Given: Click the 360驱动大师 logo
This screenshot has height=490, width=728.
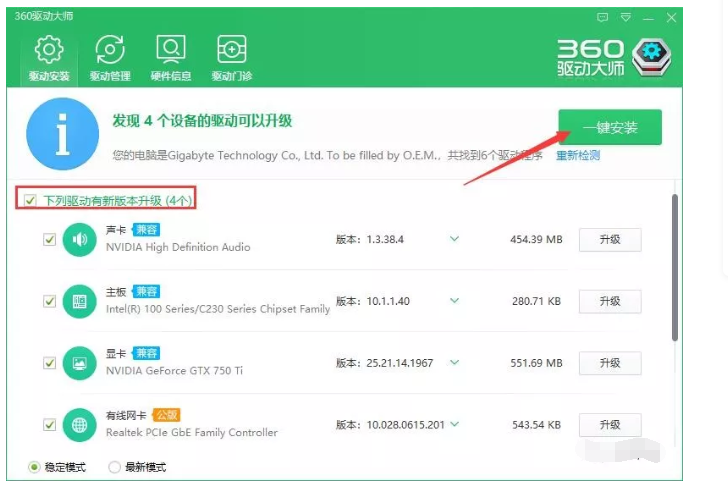Looking at the screenshot, I should point(614,58).
